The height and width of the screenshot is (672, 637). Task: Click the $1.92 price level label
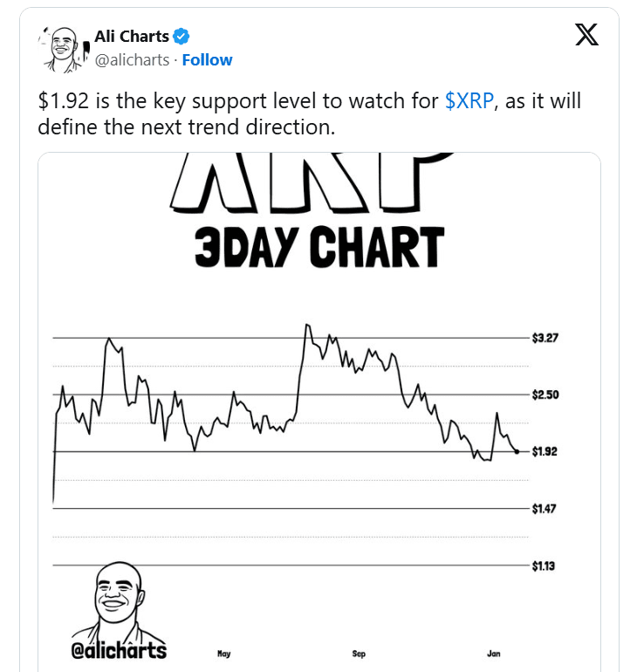tap(545, 452)
